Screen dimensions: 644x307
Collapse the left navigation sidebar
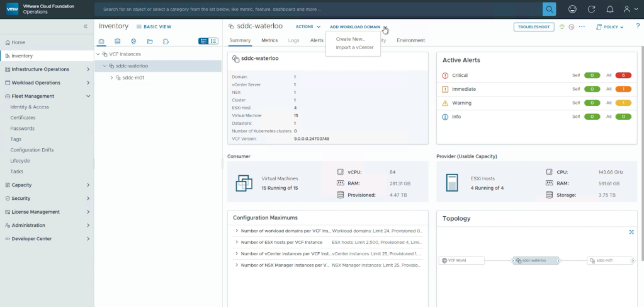86,26
